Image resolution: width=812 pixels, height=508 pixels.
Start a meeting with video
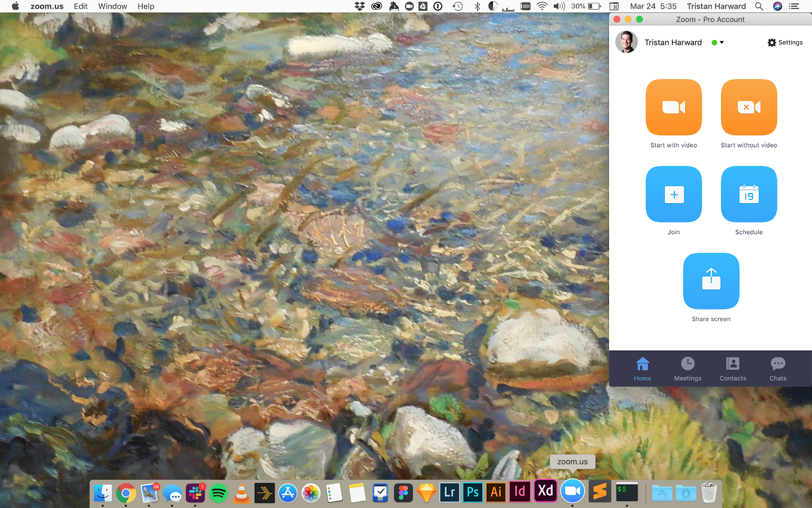[673, 107]
